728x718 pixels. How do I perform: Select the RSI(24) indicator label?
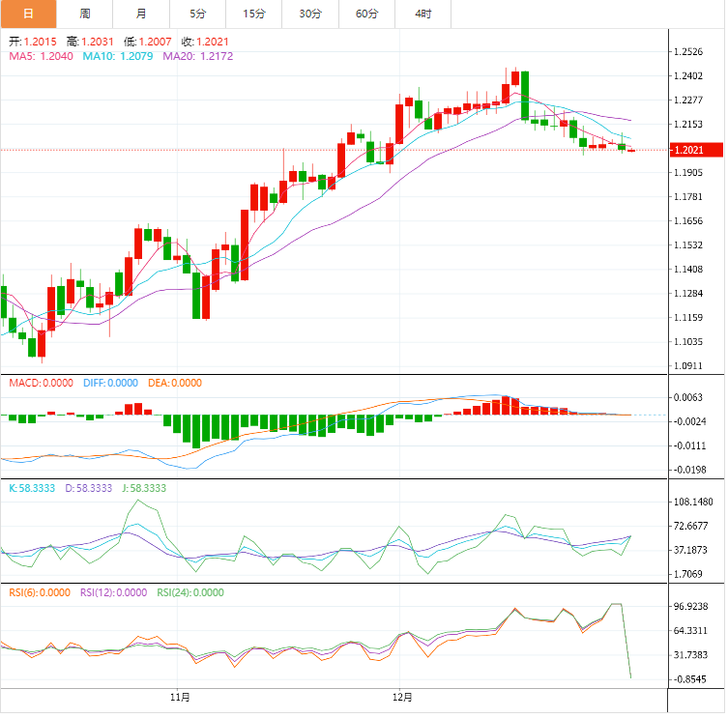tap(190, 592)
